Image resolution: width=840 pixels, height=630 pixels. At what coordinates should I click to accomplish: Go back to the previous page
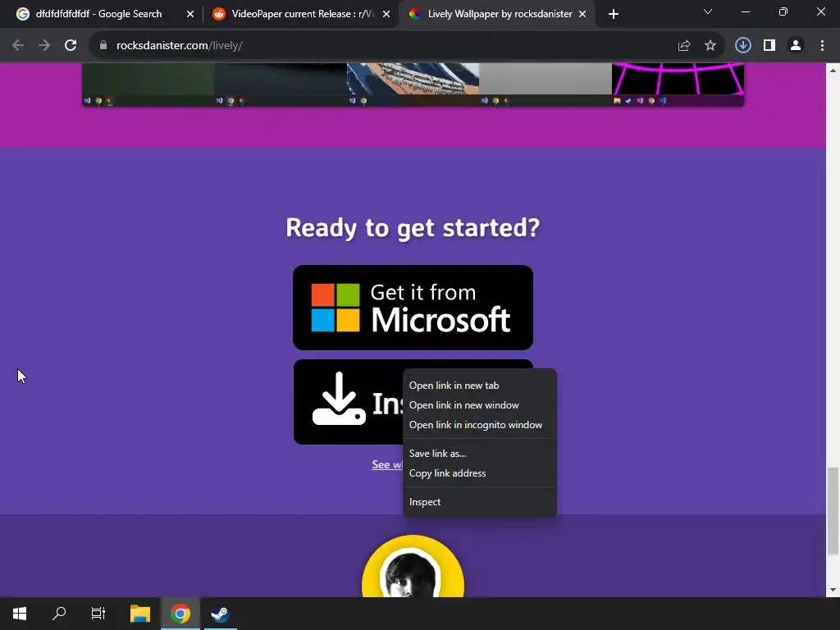(18, 46)
